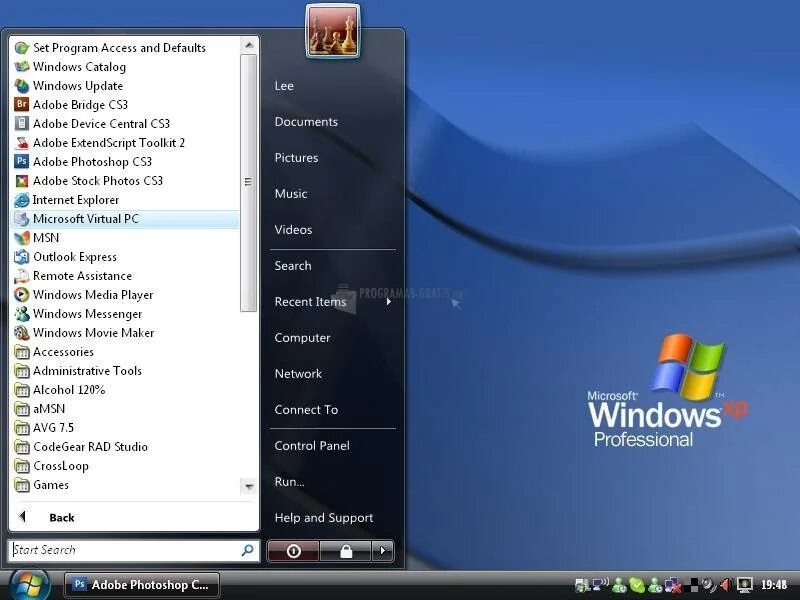Select Connect To in start menu
This screenshot has height=600, width=800.
tap(306, 410)
